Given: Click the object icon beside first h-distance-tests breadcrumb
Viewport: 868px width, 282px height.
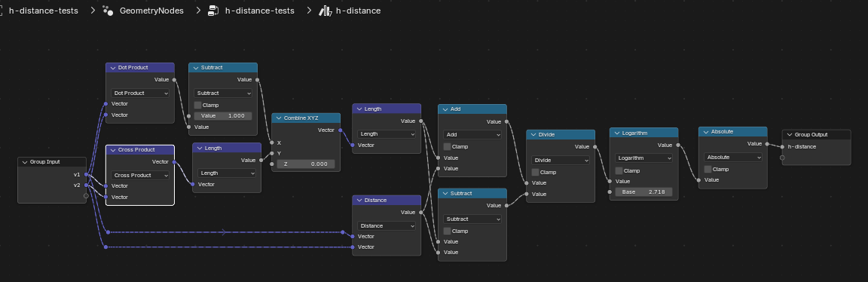Looking at the screenshot, I should pos(2,11).
